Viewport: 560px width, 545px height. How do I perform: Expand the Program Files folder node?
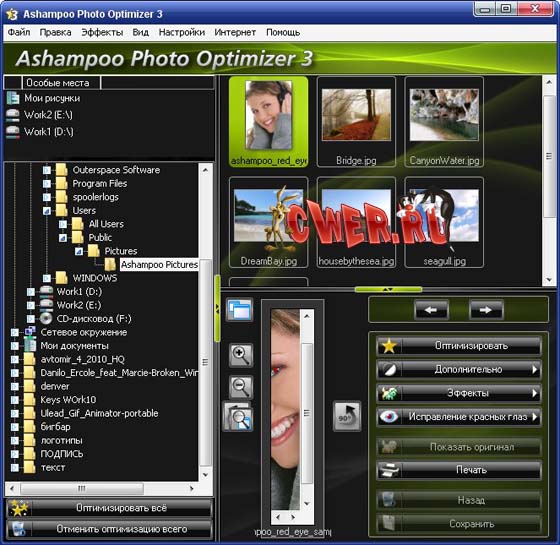click(x=47, y=184)
